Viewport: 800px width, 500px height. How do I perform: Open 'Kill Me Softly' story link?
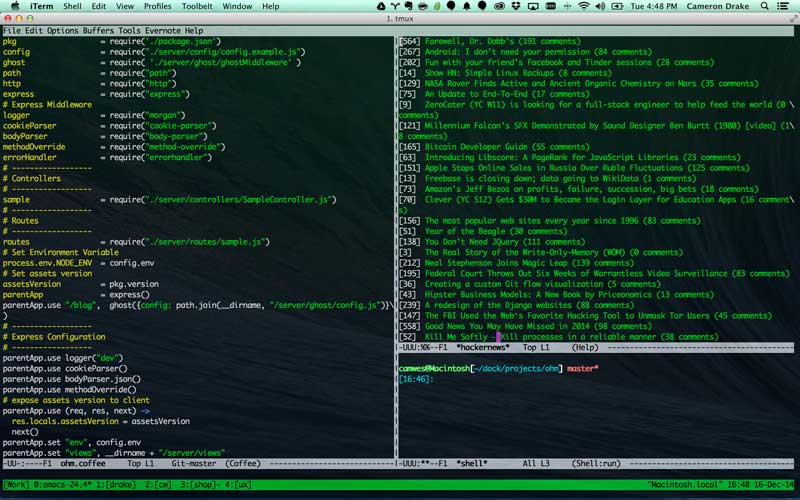click(x=571, y=337)
